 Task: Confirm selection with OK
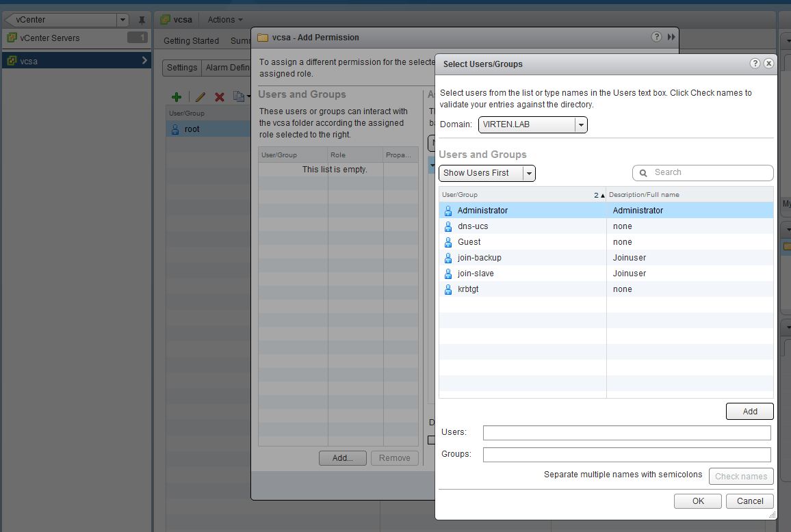click(x=698, y=501)
